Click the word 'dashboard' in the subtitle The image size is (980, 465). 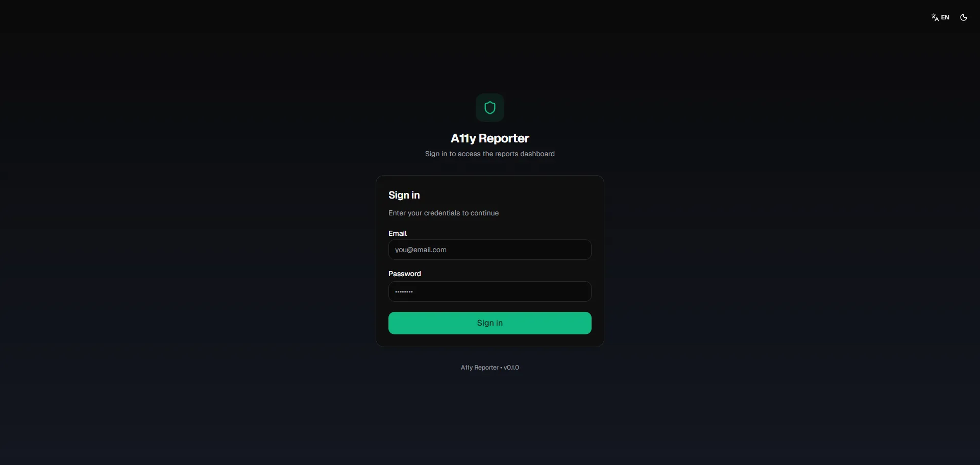(537, 154)
